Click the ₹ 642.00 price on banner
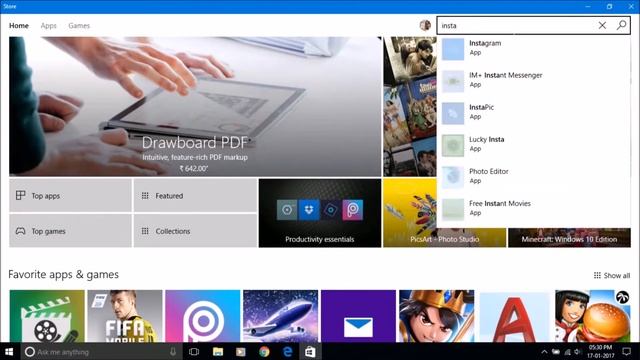 tap(193, 168)
